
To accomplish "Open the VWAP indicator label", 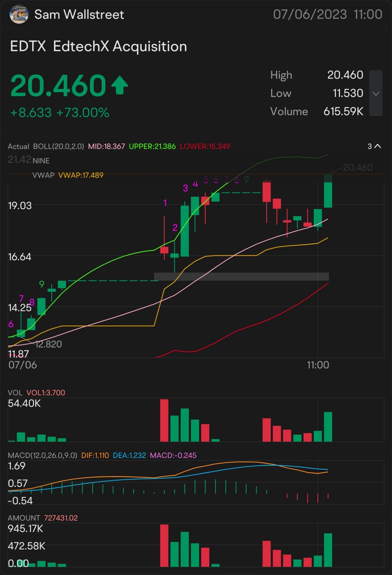I will [44, 175].
